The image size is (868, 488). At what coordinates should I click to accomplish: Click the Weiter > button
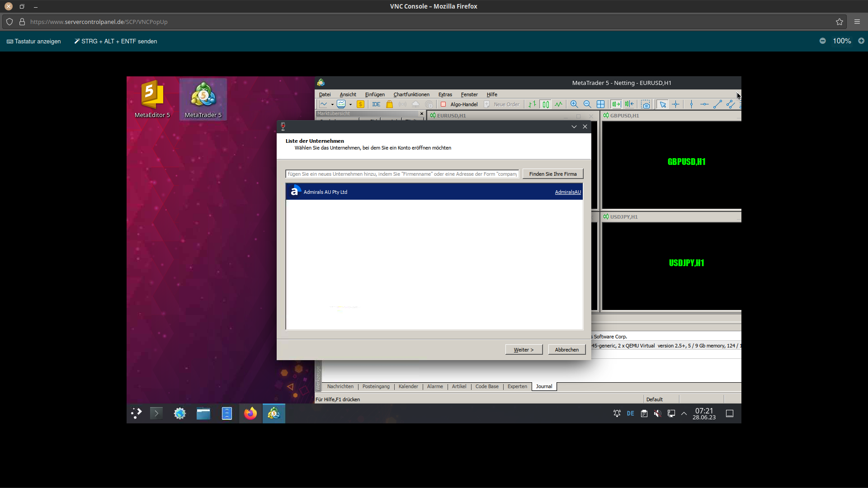tap(524, 350)
